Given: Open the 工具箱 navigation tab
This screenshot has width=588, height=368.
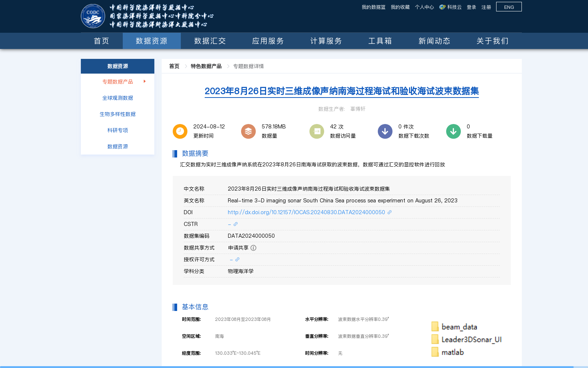Looking at the screenshot, I should coord(380,41).
